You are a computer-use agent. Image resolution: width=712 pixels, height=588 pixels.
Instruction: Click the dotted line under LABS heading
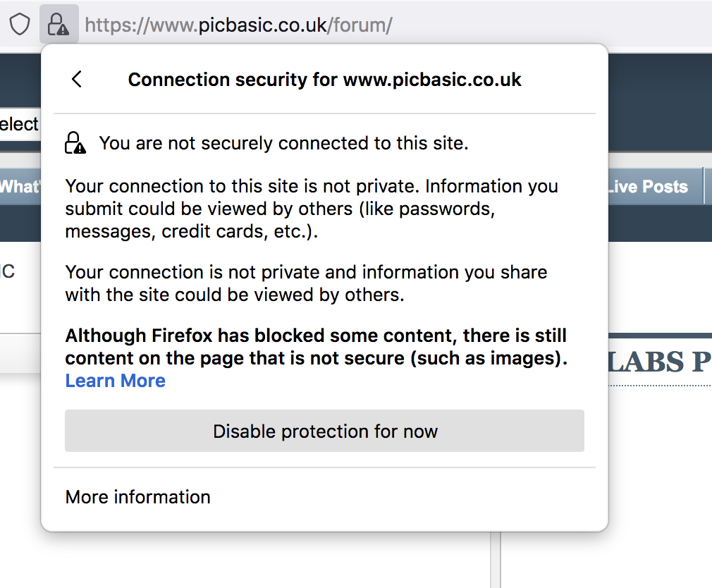coord(659,386)
